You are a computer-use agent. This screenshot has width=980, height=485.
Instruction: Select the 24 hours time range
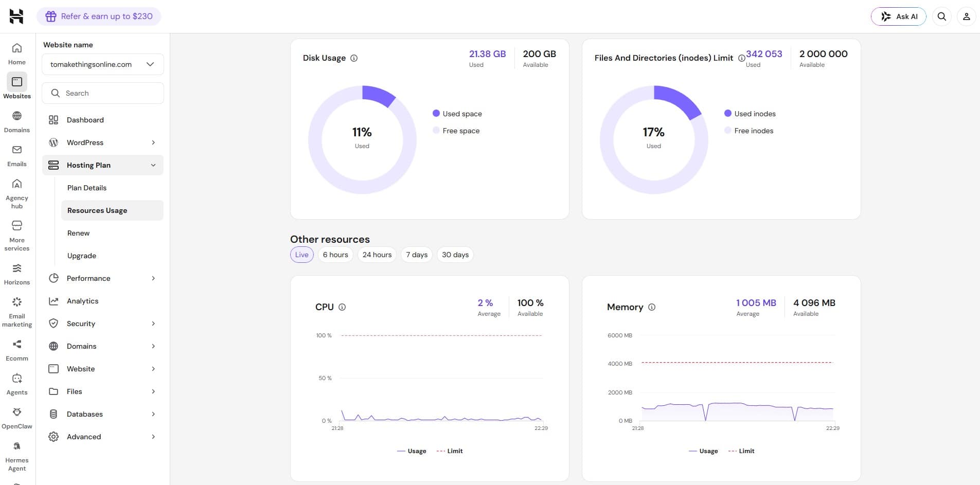click(377, 255)
